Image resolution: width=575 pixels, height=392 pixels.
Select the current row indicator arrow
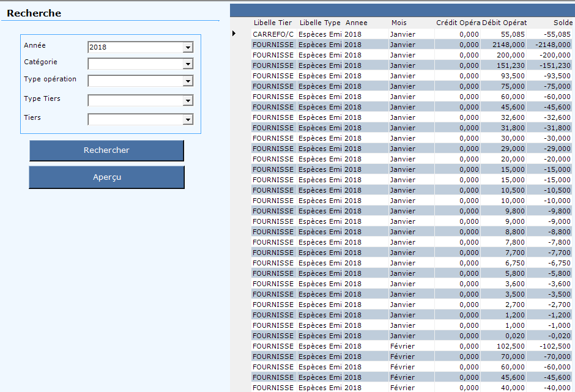234,34
